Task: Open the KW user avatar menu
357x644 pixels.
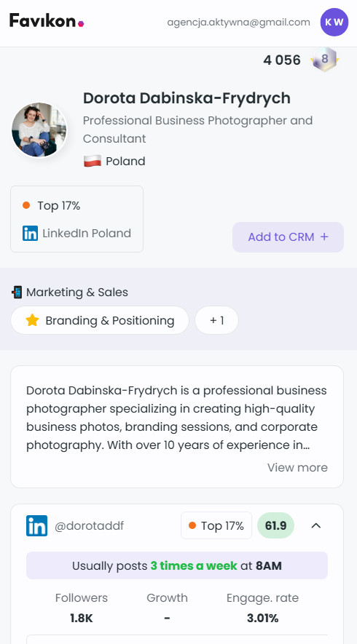Action: pos(334,22)
